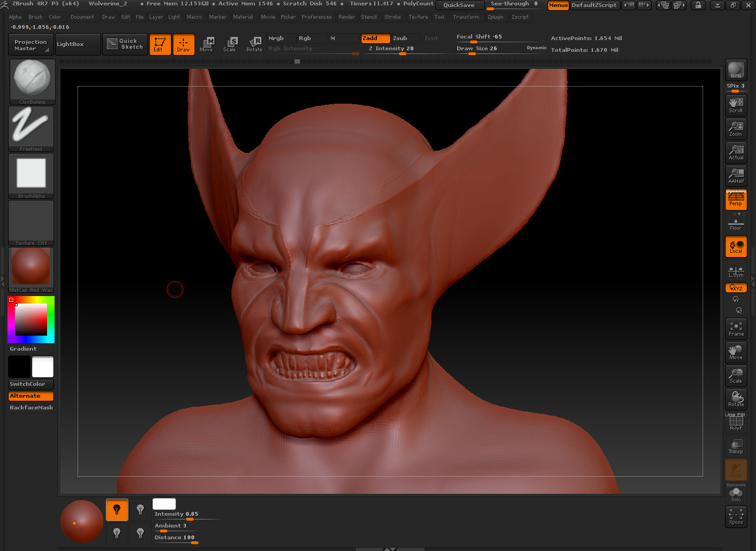Click the AAHalf view icon
The height and width of the screenshot is (551, 756).
(x=736, y=175)
